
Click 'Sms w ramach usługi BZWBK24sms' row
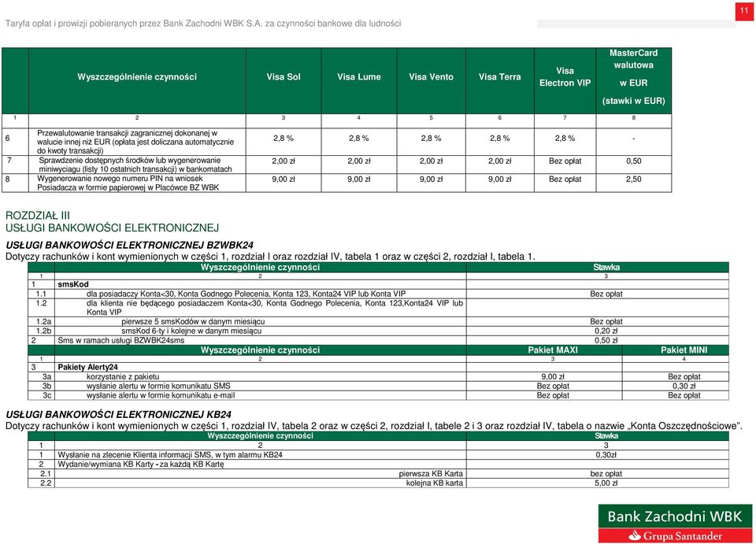click(x=121, y=340)
